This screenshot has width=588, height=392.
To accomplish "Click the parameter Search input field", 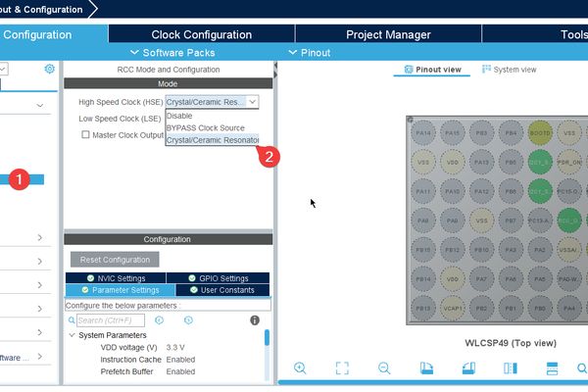I will pos(111,320).
